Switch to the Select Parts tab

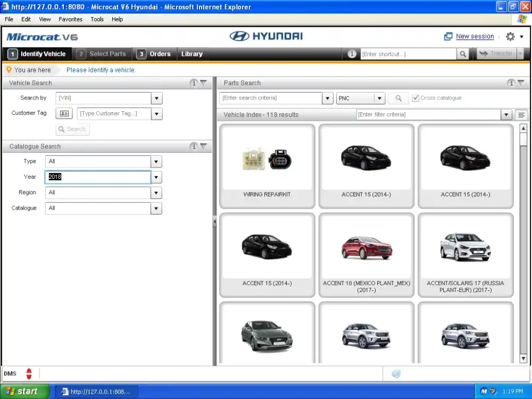pos(102,54)
